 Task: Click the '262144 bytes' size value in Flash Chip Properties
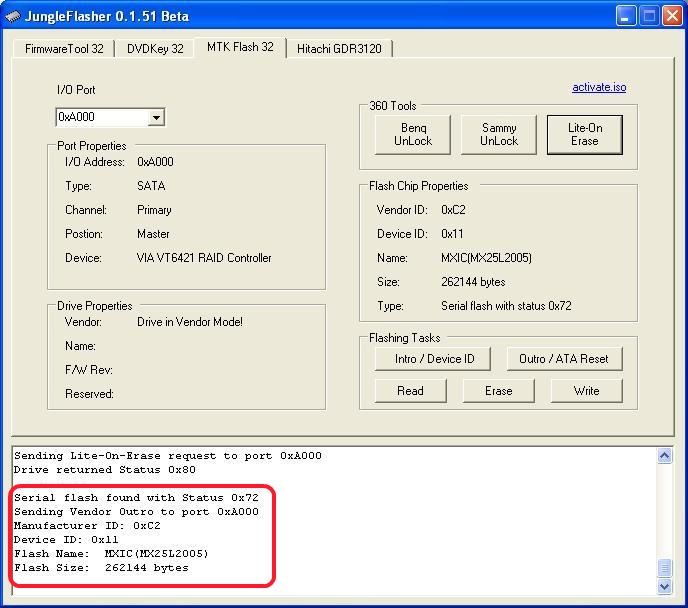point(473,282)
